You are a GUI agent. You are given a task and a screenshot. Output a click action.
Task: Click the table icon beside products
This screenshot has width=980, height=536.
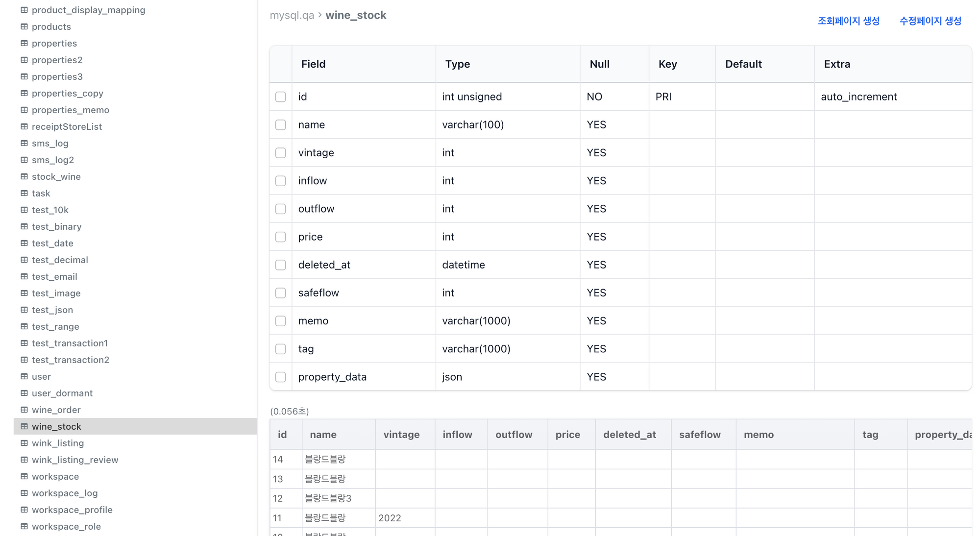click(x=24, y=26)
